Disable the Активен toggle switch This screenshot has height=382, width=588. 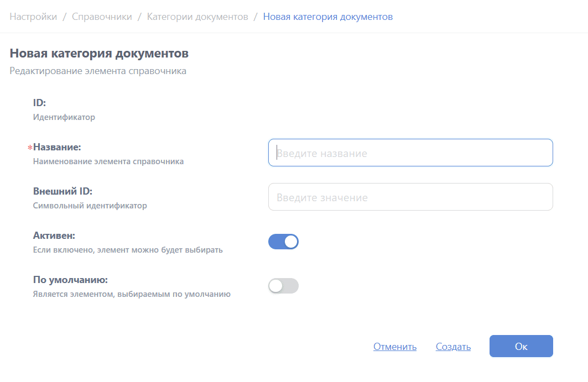tap(283, 242)
